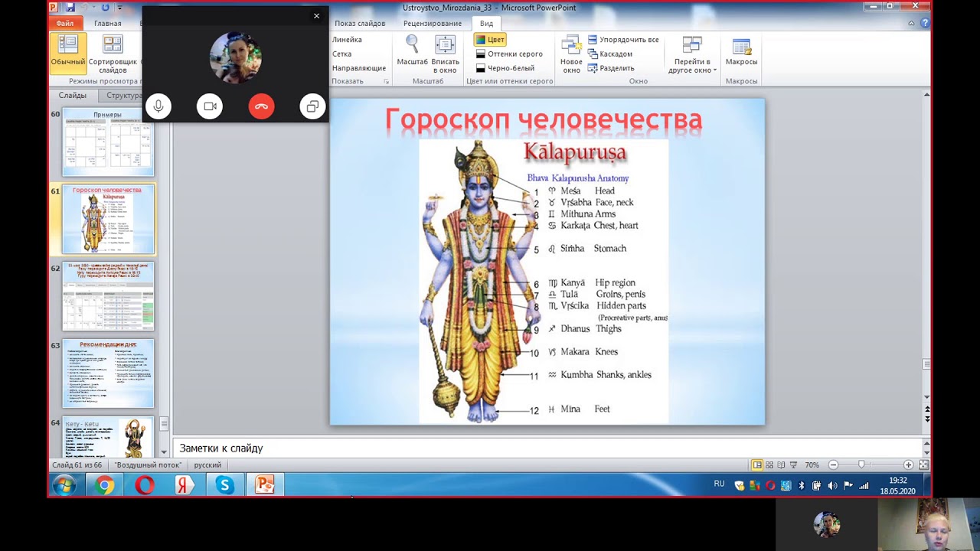Click the zoom in plus button
Viewport: 980px width, 551px height.
point(908,465)
